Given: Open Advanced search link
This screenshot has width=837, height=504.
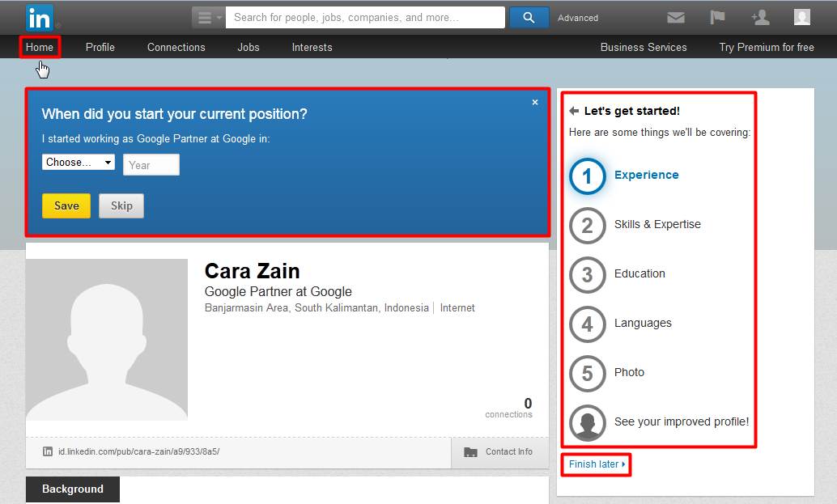Looking at the screenshot, I should point(578,18).
